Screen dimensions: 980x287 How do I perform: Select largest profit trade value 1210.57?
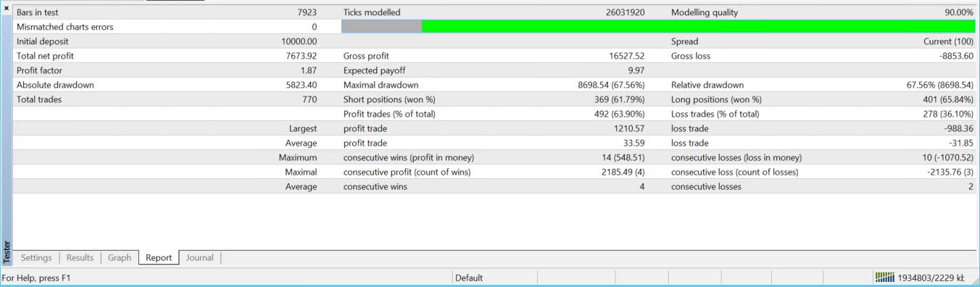pos(629,128)
